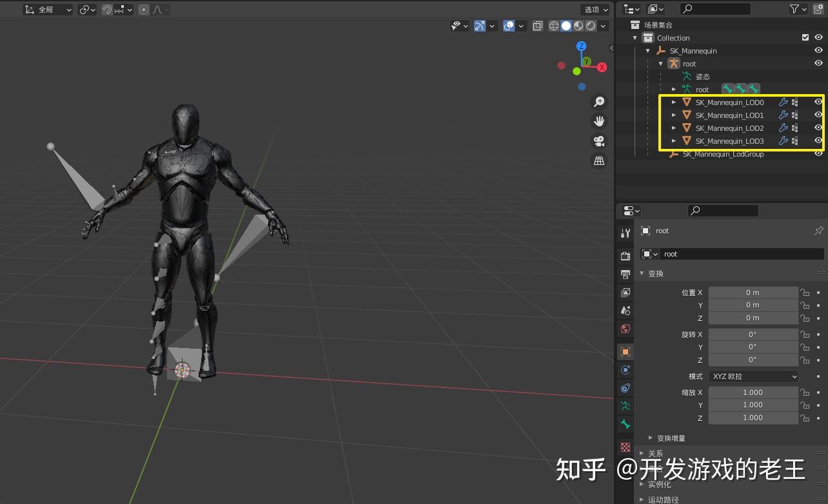
Task: Collapse the Collection entry in the outliner
Action: [x=635, y=37]
